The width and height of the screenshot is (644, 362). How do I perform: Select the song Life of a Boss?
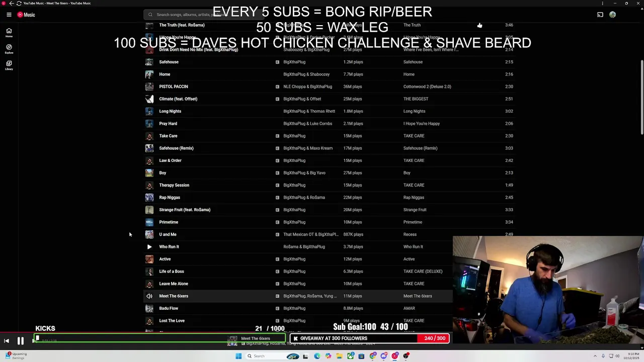pos(171,271)
